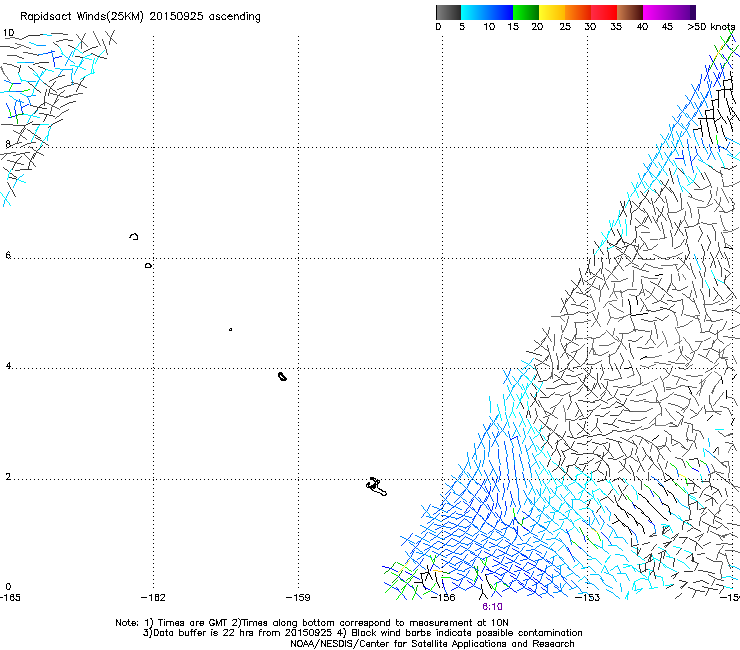Click the '-156' longitude axis label

point(443,598)
